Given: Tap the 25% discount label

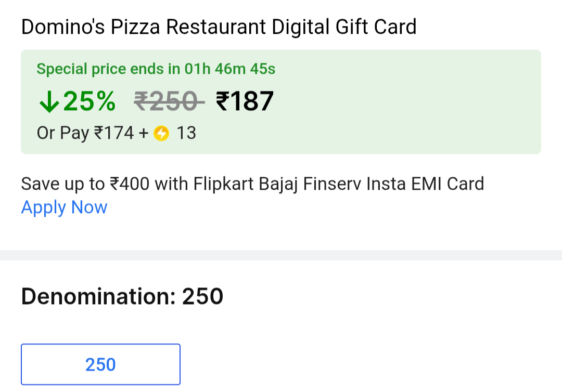Looking at the screenshot, I should tap(90, 101).
